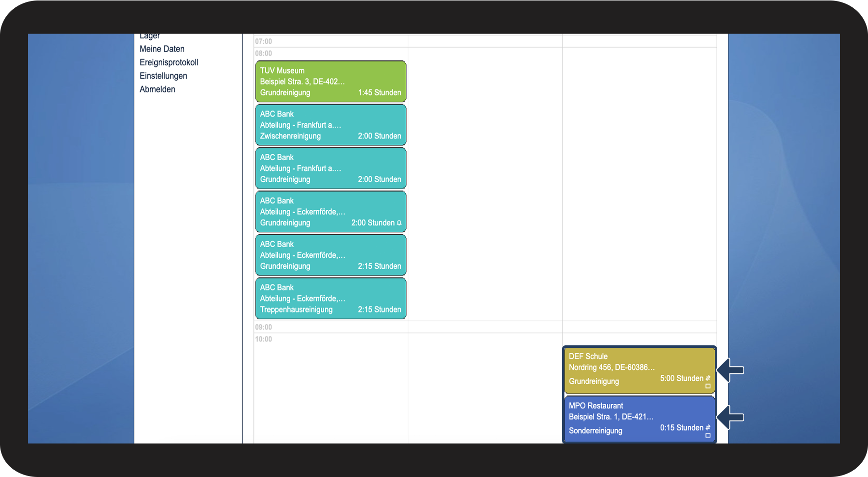Click the 09:00 time slot row
Viewport: 868px width, 477px height.
pyautogui.click(x=485, y=327)
